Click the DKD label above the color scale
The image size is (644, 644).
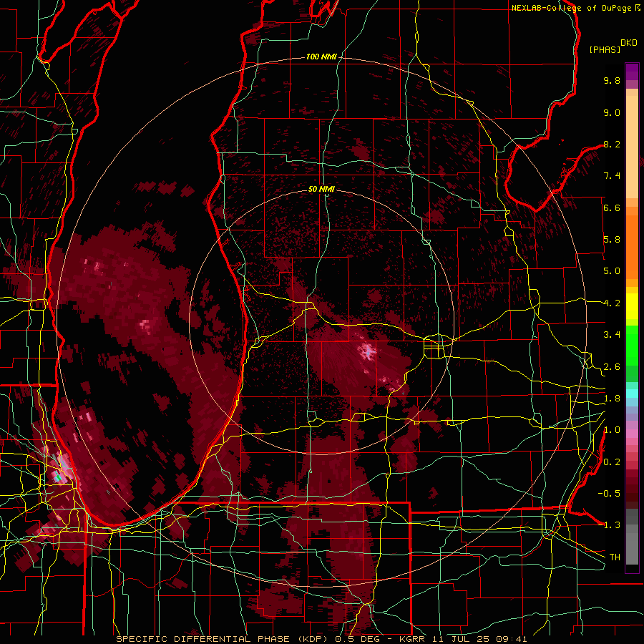629,43
